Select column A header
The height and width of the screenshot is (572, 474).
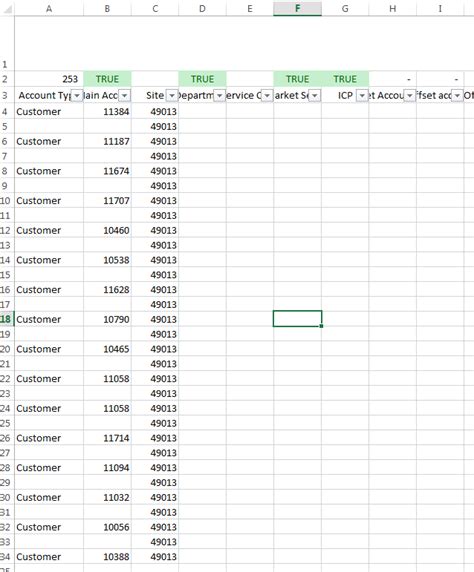coord(49,9)
